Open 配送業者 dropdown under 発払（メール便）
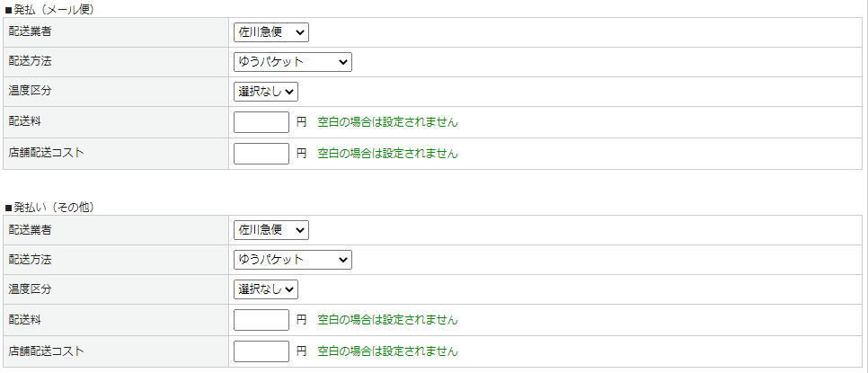 (x=270, y=32)
